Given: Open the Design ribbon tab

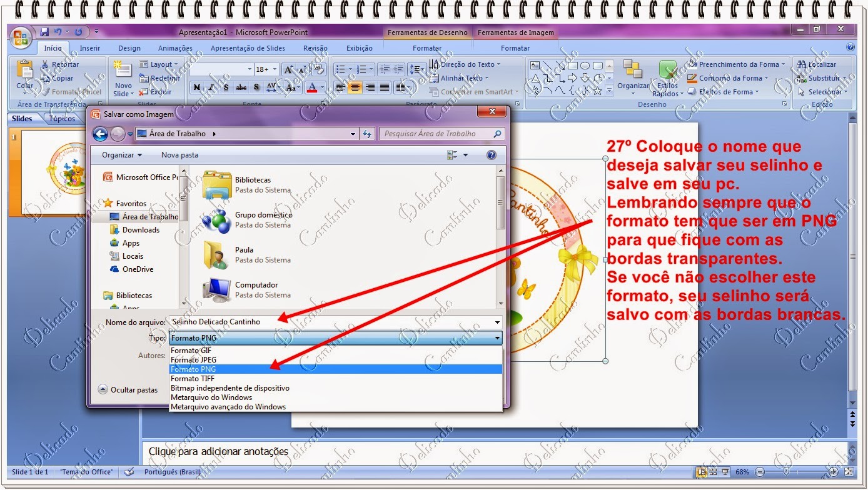Looking at the screenshot, I should pyautogui.click(x=129, y=48).
